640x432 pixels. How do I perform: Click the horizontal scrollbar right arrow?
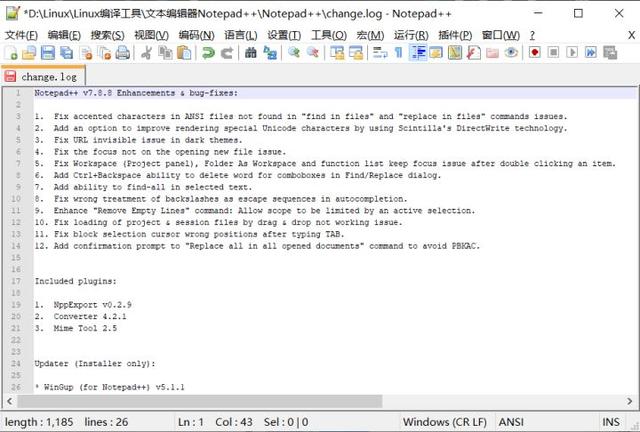point(629,401)
